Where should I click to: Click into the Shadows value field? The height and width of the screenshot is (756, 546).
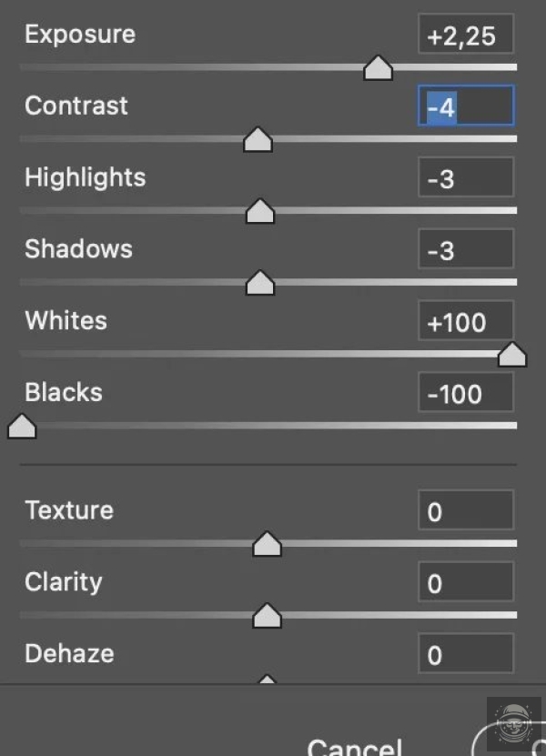click(x=465, y=249)
